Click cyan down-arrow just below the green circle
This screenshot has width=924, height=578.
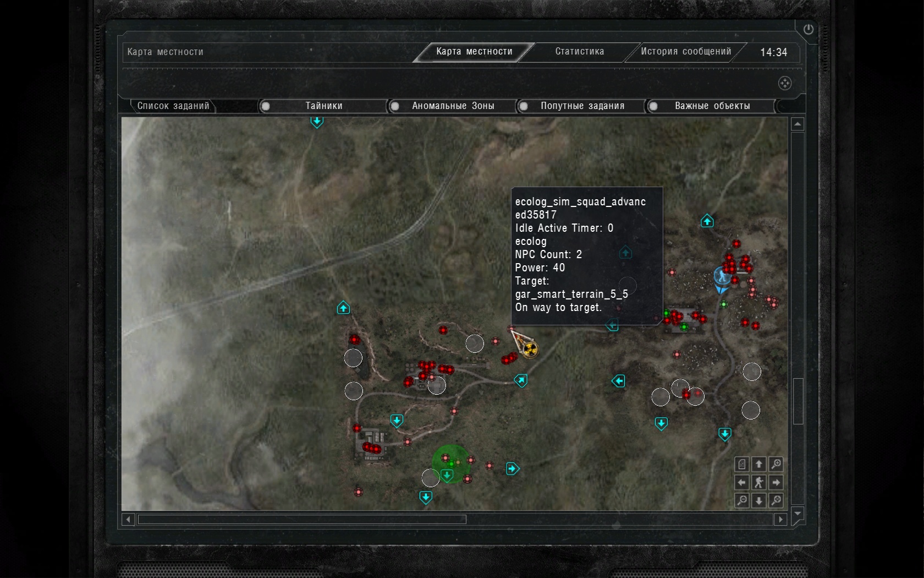coord(426,498)
